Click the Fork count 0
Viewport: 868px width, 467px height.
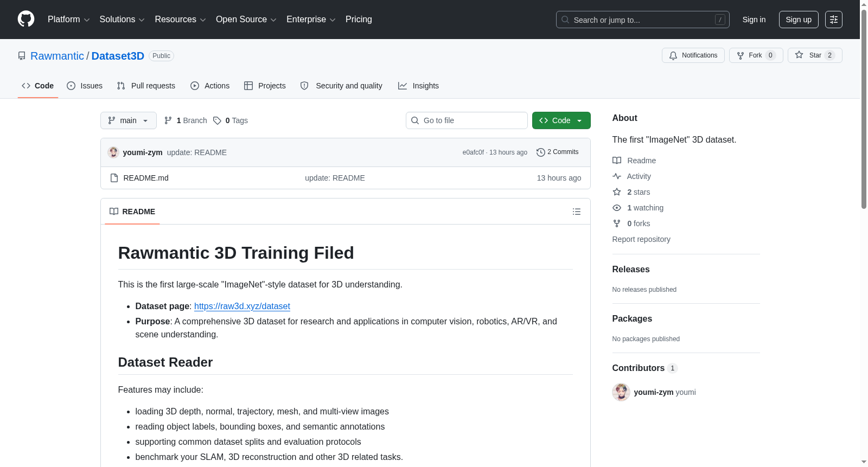[x=770, y=55]
